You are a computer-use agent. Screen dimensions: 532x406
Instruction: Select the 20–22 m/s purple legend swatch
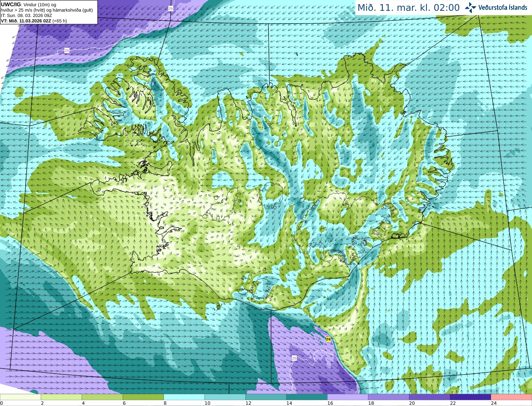[430, 397]
